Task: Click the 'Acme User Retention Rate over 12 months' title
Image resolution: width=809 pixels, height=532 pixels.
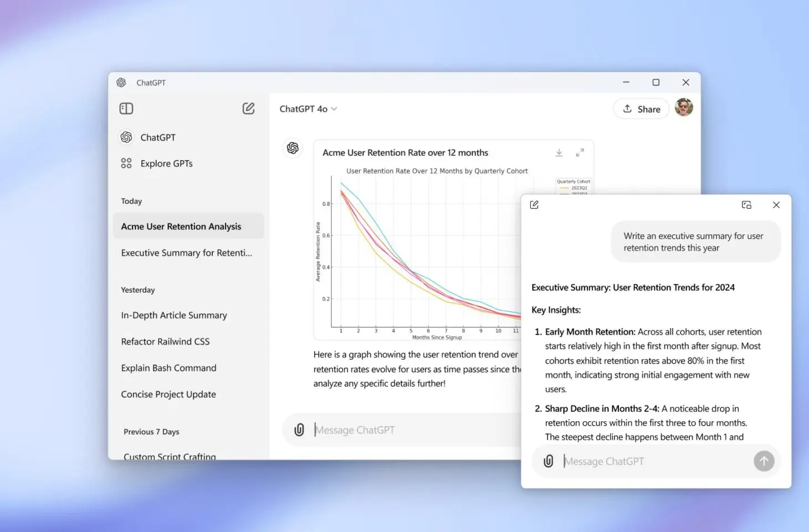Action: click(x=405, y=152)
